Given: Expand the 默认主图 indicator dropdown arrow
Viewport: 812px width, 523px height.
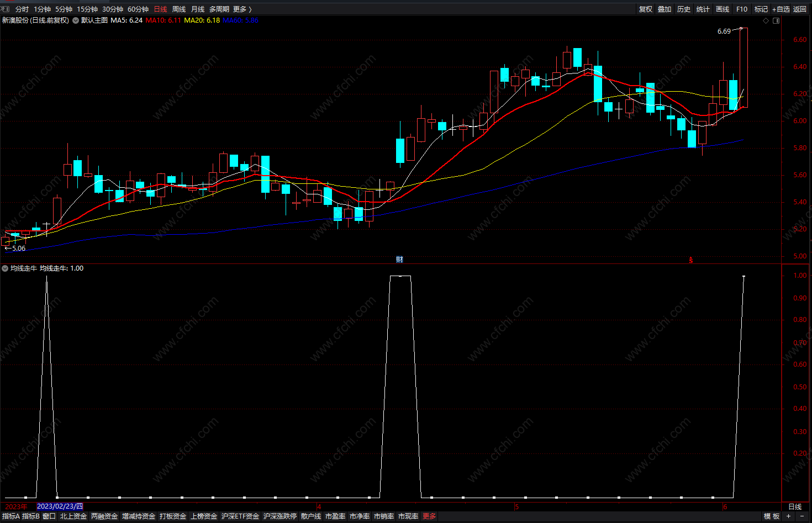Looking at the screenshot, I should point(76,20).
